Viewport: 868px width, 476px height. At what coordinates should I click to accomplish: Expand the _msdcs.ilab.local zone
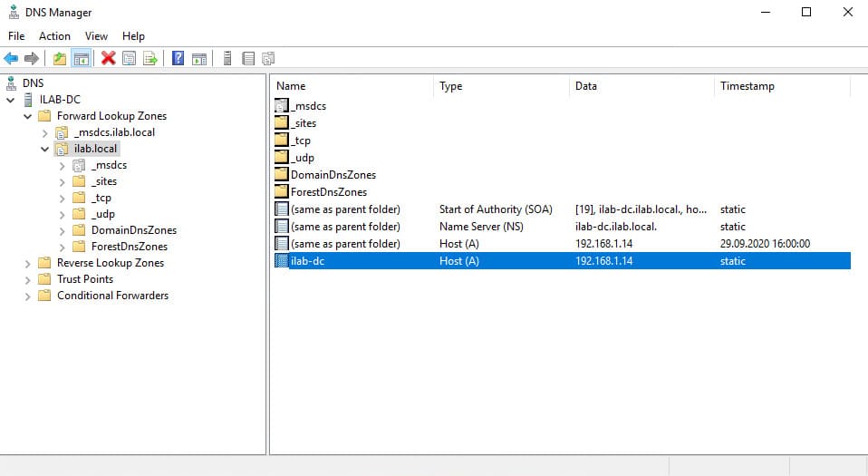[x=44, y=132]
